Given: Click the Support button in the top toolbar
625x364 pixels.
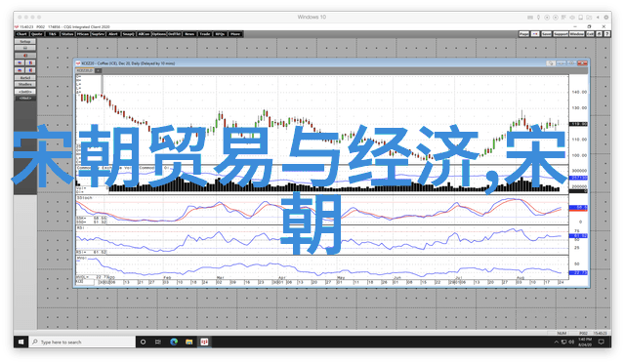Looking at the screenshot, I should pyautogui.click(x=561, y=34).
